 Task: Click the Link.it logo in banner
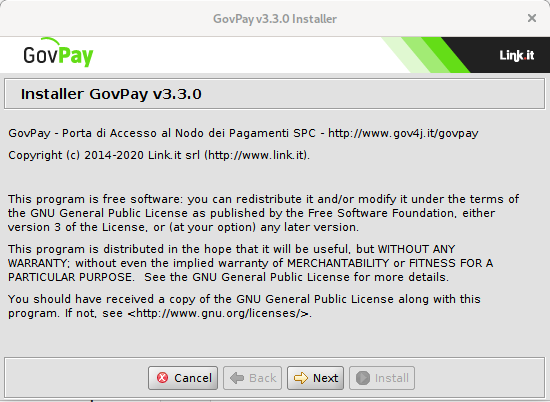point(517,55)
